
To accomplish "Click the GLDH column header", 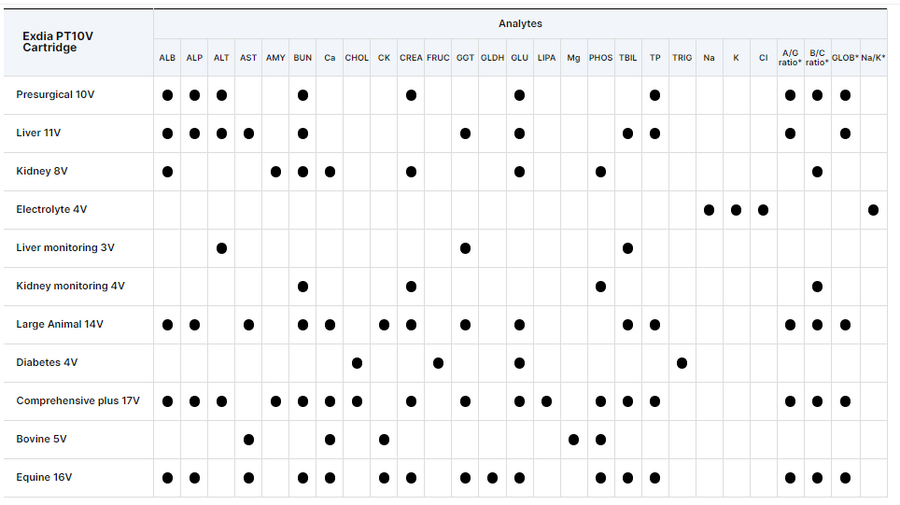I will point(492,58).
